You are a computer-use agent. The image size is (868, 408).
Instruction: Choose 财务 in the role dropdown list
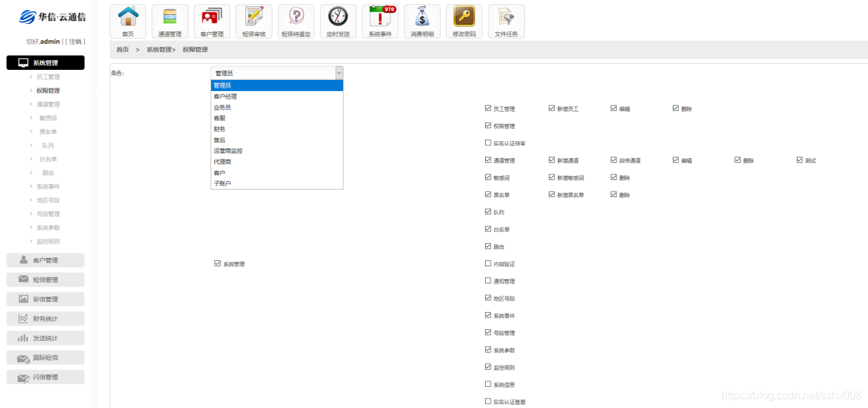[x=277, y=129]
